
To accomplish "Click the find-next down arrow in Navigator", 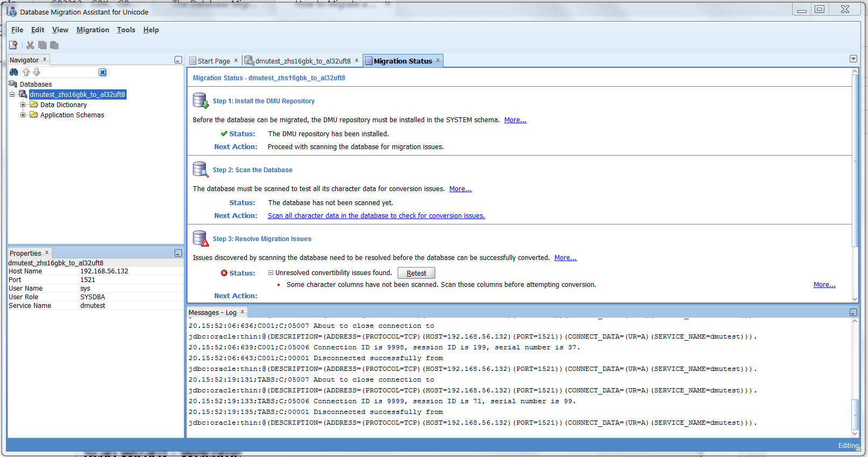I will [x=37, y=72].
